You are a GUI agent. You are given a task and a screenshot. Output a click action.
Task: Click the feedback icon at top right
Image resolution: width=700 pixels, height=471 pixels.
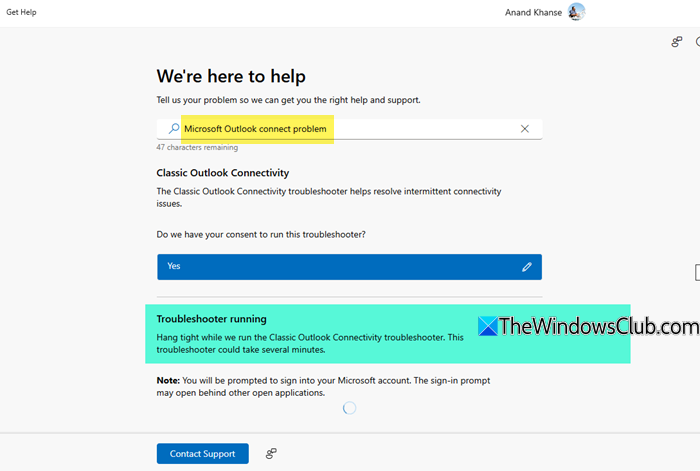coord(677,42)
